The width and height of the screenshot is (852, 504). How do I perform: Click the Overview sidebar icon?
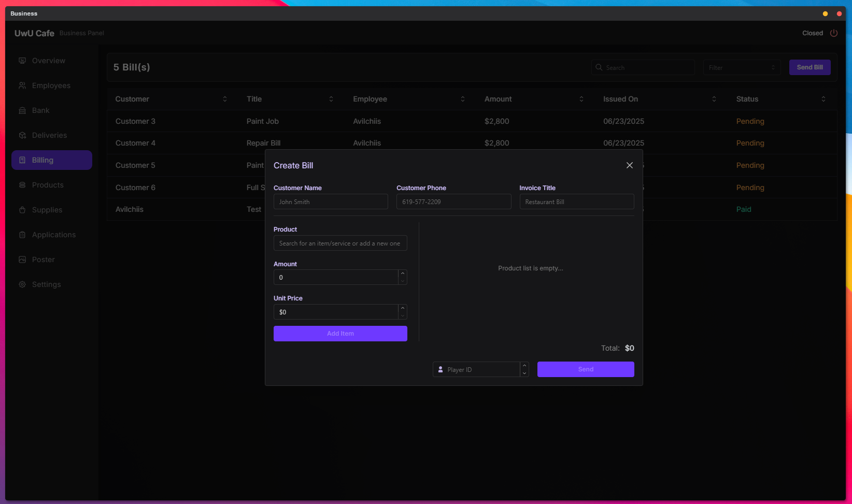tap(22, 61)
